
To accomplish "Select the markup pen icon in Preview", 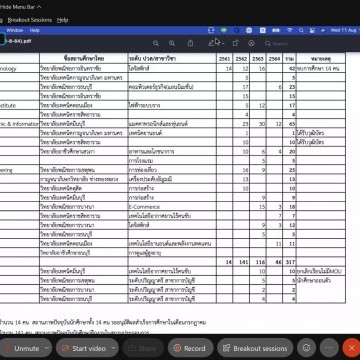I will (x=212, y=43).
